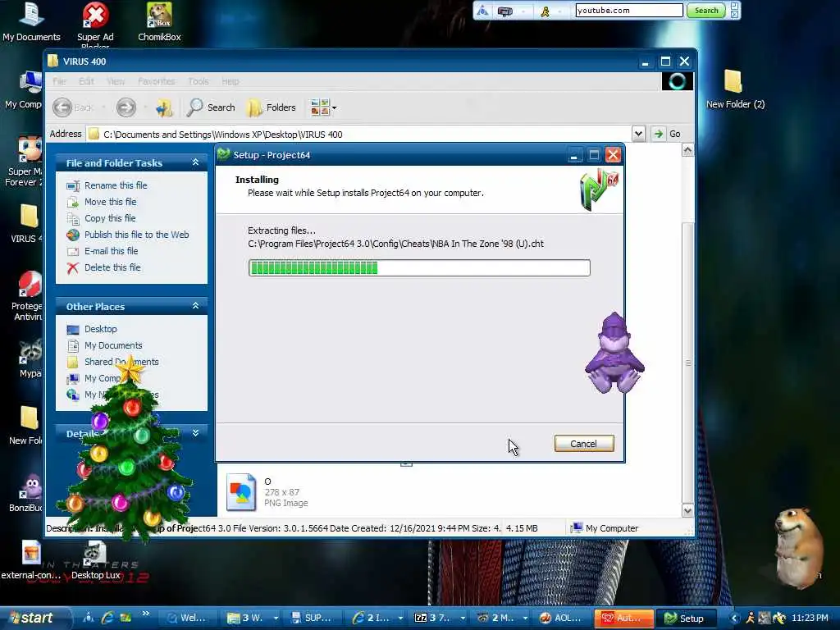This screenshot has height=630, width=840.
Task: Open My Documents under Other Places
Action: (113, 345)
